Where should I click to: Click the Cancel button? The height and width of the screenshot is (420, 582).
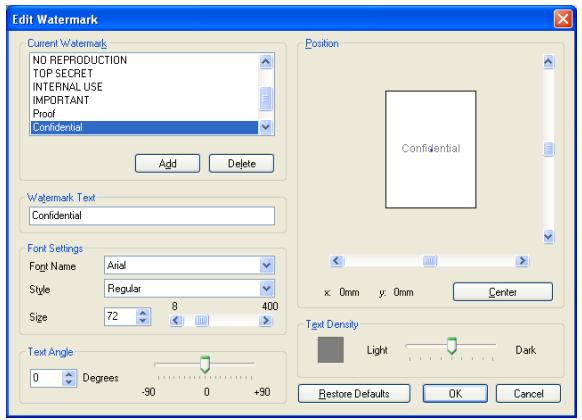tap(528, 394)
